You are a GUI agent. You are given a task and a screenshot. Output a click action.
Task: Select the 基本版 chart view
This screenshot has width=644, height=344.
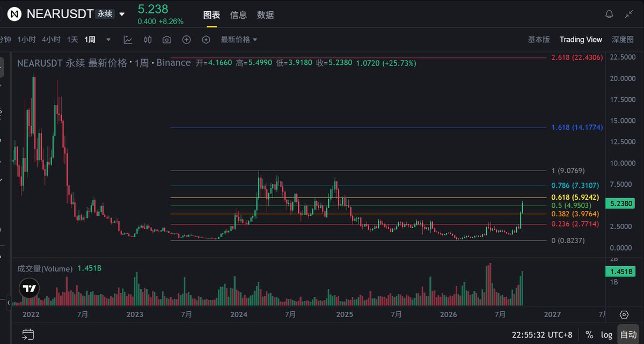(x=539, y=39)
